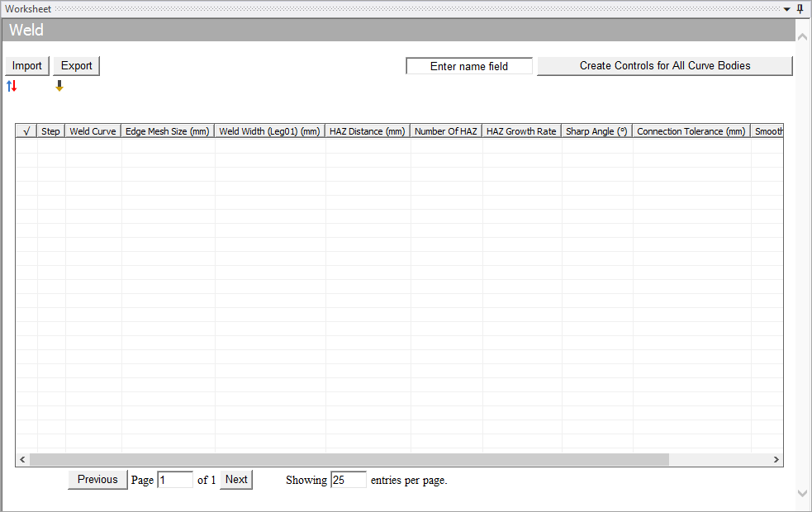The image size is (812, 512).
Task: Click the Weld Width (Leg01) (mm) header
Action: [270, 131]
